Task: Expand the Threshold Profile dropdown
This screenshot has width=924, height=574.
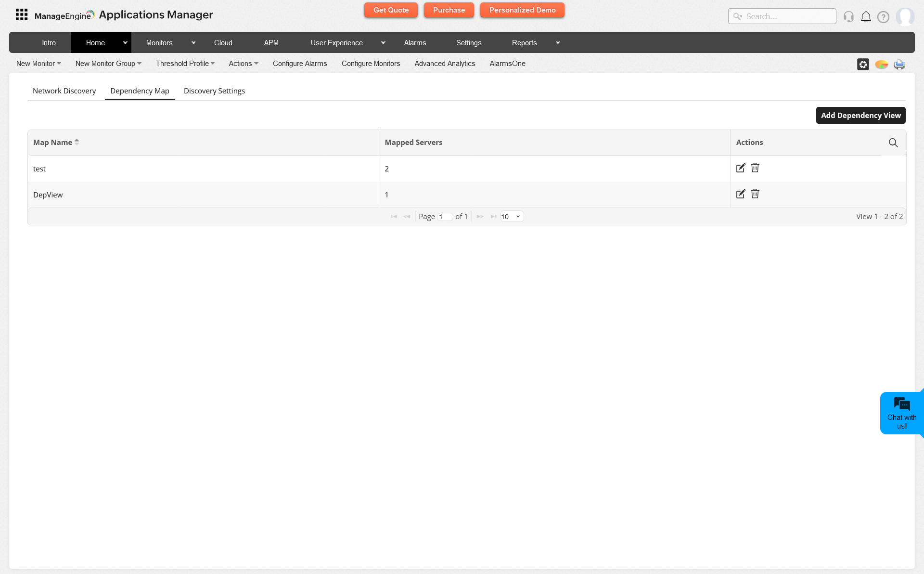Action: (185, 64)
